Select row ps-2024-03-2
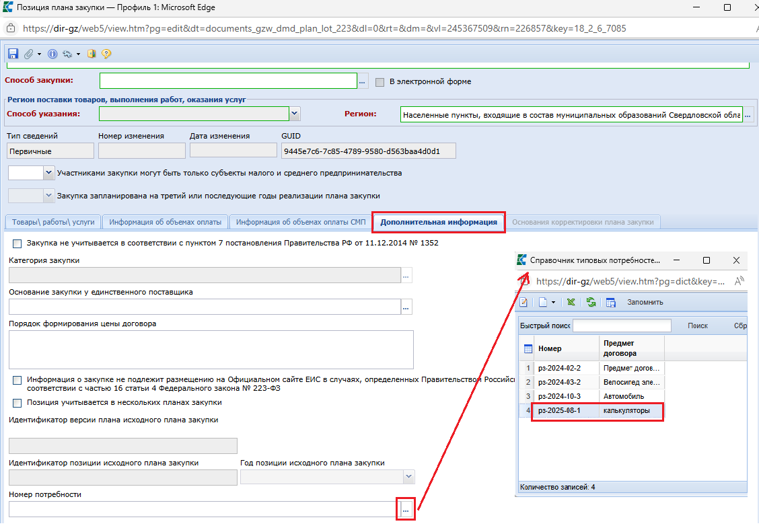759x532 pixels. [x=592, y=382]
